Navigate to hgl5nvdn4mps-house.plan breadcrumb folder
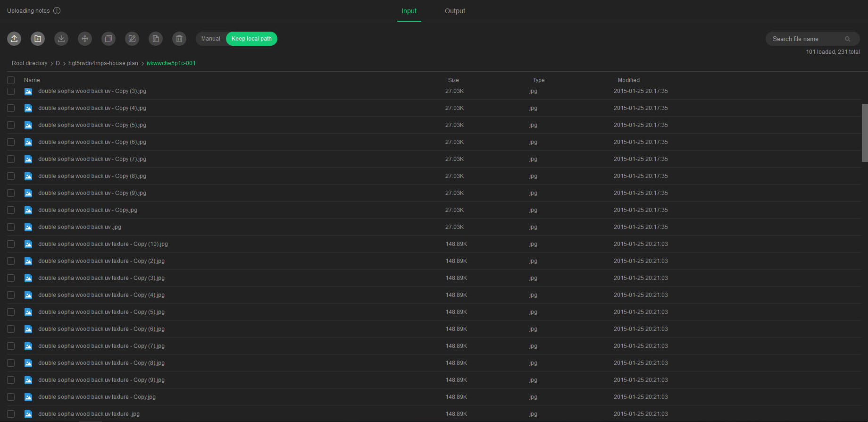This screenshot has height=422, width=868. [103, 63]
